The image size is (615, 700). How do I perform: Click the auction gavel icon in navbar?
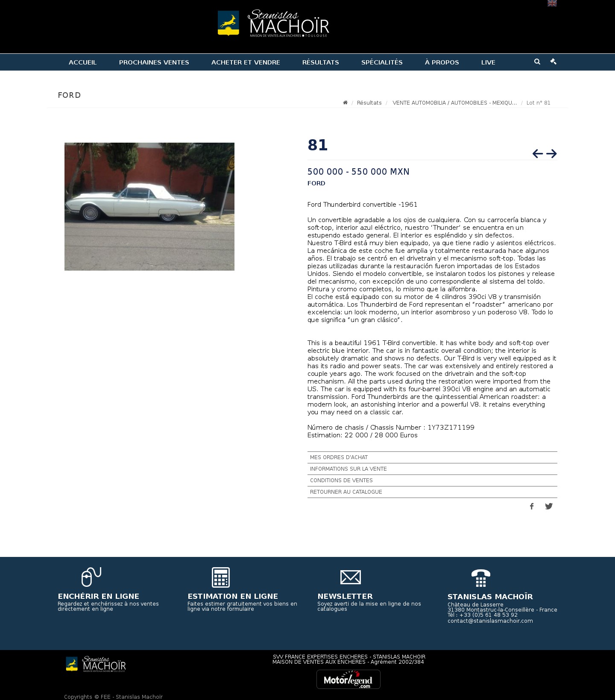(553, 62)
